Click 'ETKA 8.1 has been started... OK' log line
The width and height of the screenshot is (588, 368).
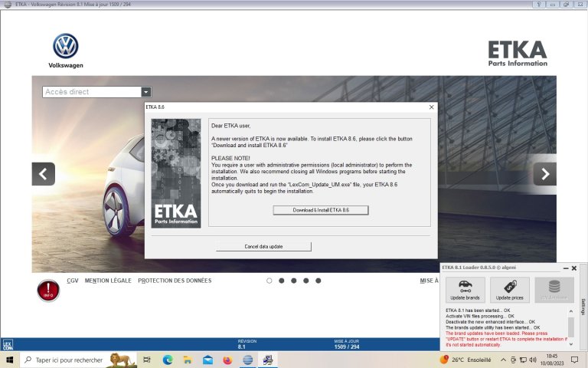click(478, 310)
